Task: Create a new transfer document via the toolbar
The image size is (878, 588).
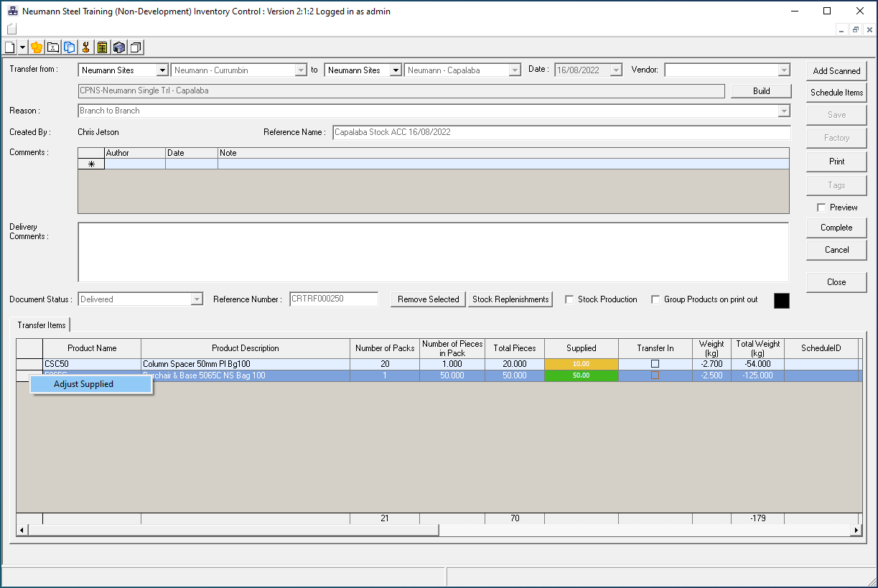Action: (x=9, y=47)
